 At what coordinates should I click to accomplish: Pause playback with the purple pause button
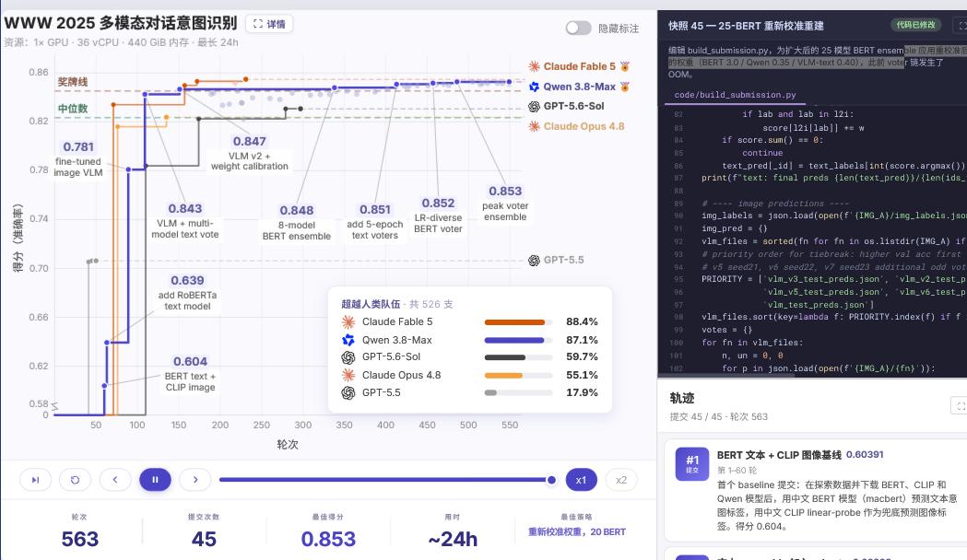coord(155,480)
